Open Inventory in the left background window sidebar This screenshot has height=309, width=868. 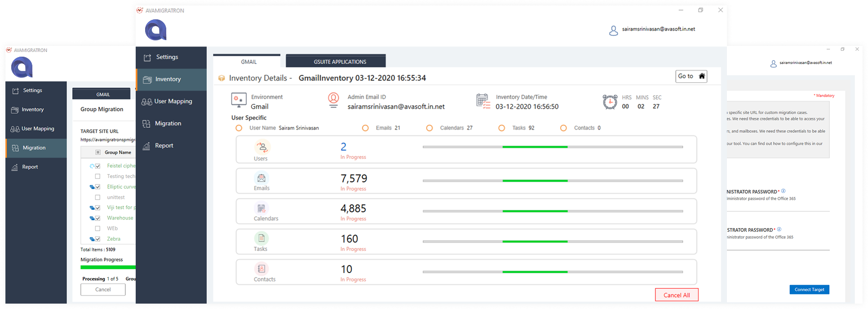(36, 110)
